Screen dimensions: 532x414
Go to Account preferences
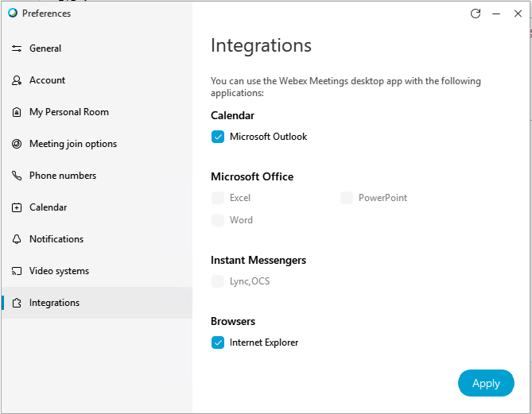pyautogui.click(x=97, y=80)
